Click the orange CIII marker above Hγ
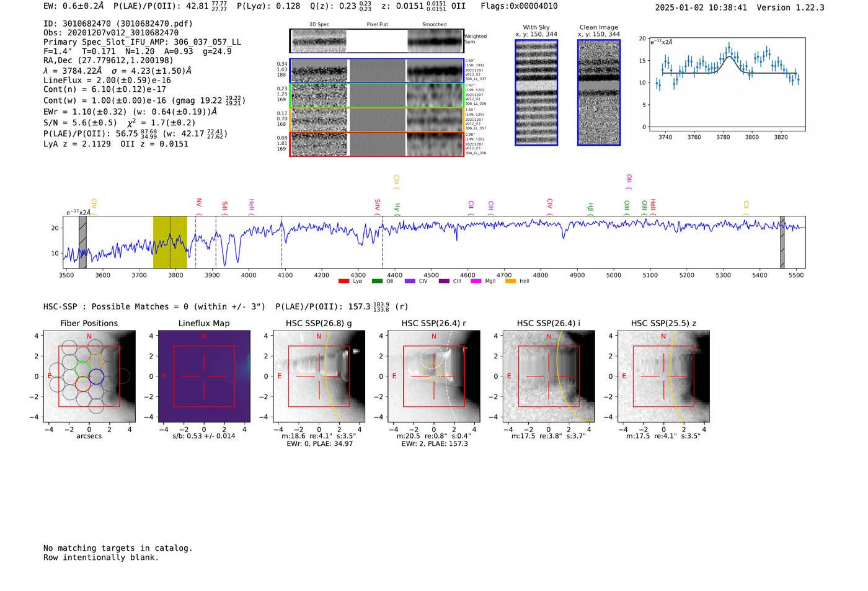The height and width of the screenshot is (591, 868). click(x=396, y=182)
